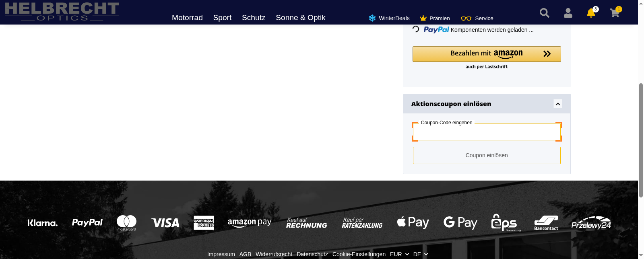Click the page vertical scrollbar thumb
The width and height of the screenshot is (644, 259).
click(x=641, y=140)
